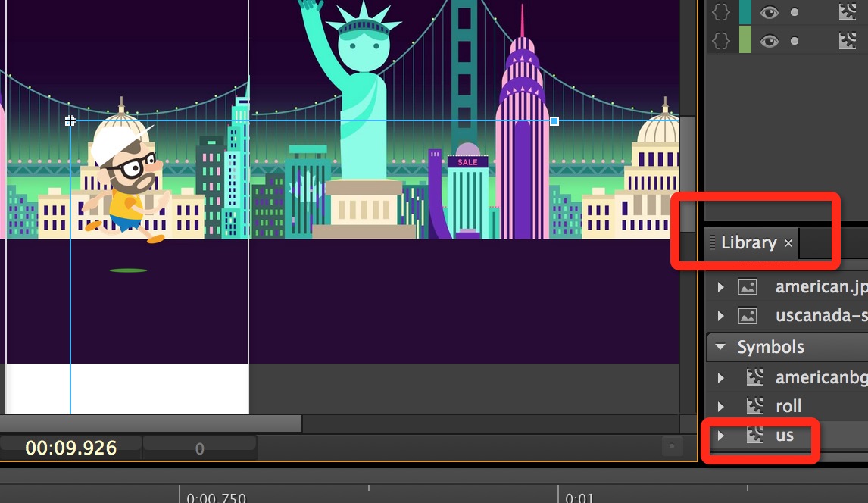Viewport: 868px width, 503px height.
Task: Click the 00:09.926 timecode field
Action: tap(71, 448)
